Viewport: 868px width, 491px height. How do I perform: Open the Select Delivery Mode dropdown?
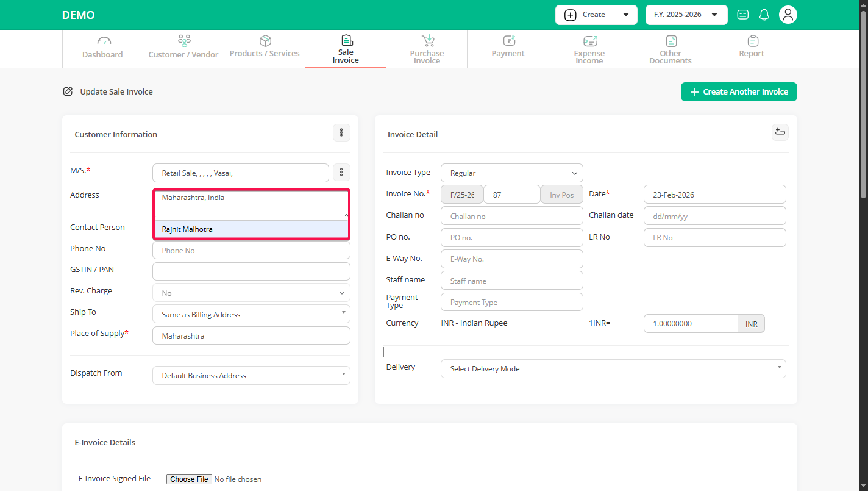coord(613,368)
